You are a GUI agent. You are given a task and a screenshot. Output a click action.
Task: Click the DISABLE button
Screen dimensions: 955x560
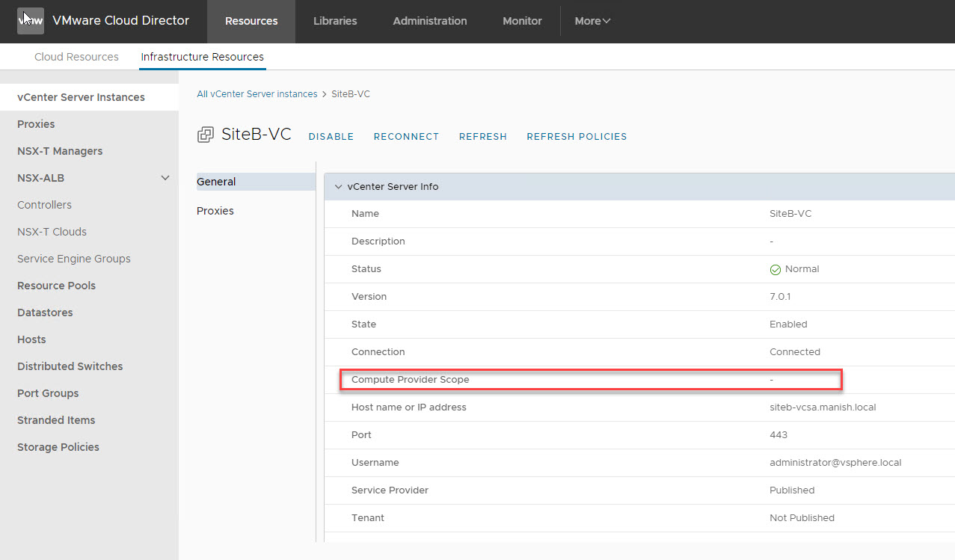(331, 136)
